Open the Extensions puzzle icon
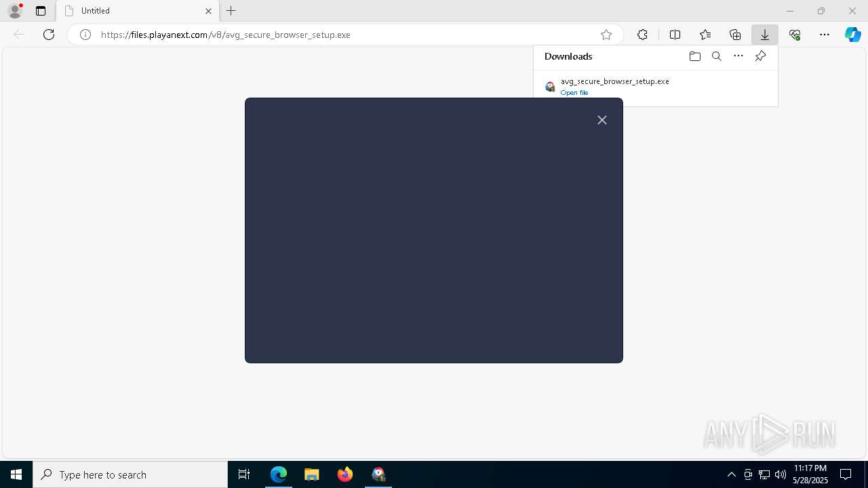Viewport: 868px width, 488px height. click(642, 35)
